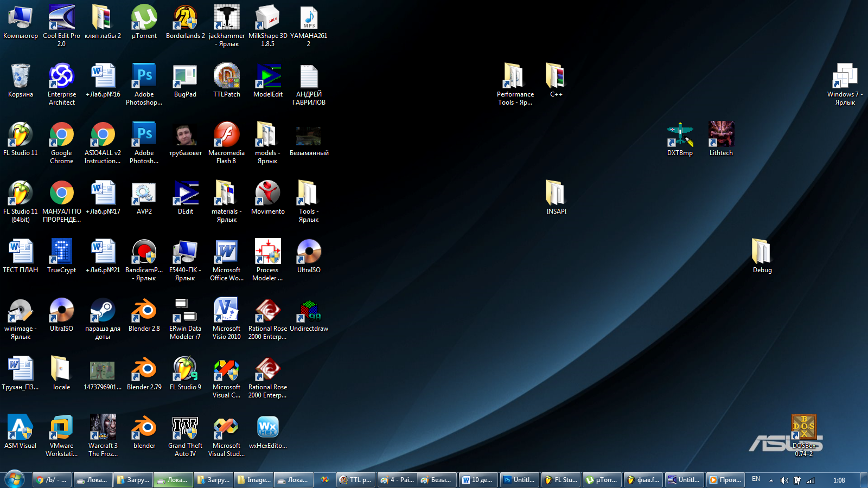Switch to Photoshop Untitl... taskbar button

(519, 480)
